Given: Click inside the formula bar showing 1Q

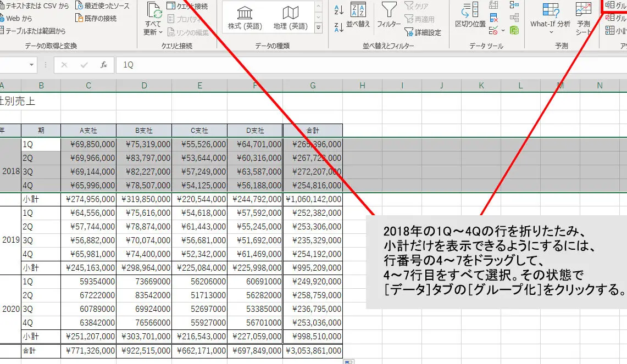Looking at the screenshot, I should (165, 64).
